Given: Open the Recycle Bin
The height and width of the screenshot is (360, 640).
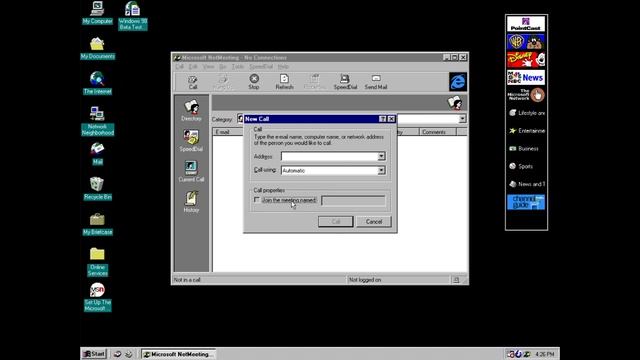Looking at the screenshot, I should (97, 189).
